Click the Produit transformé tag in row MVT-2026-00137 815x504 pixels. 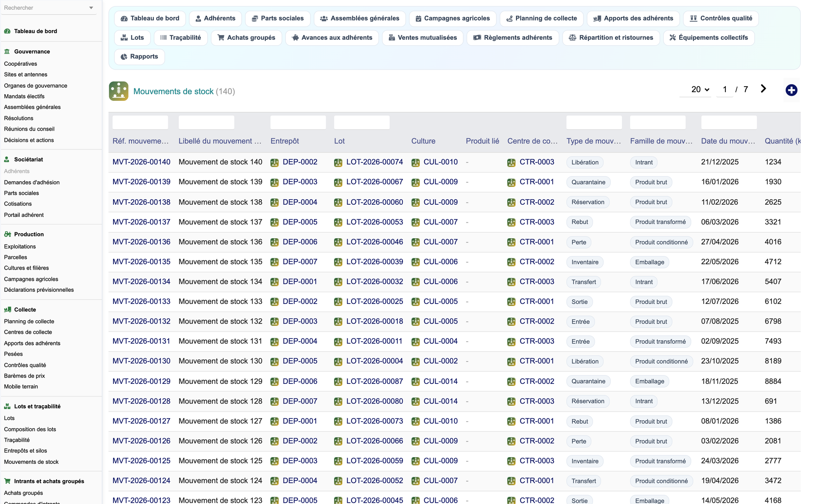click(660, 222)
